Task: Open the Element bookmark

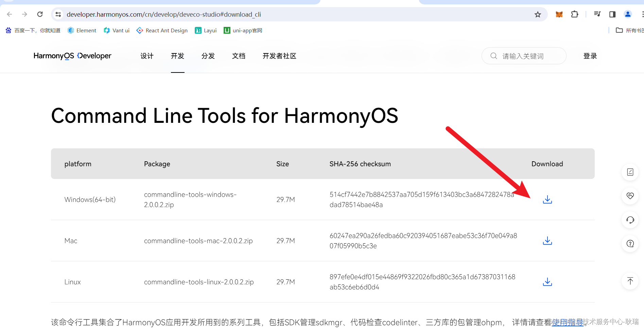Action: (x=82, y=30)
